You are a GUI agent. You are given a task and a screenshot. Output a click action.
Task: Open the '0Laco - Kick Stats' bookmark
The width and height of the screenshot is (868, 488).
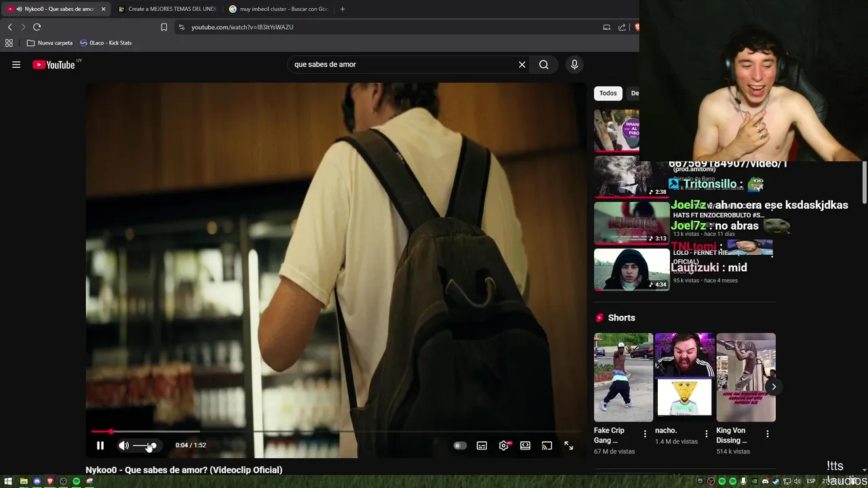(106, 43)
